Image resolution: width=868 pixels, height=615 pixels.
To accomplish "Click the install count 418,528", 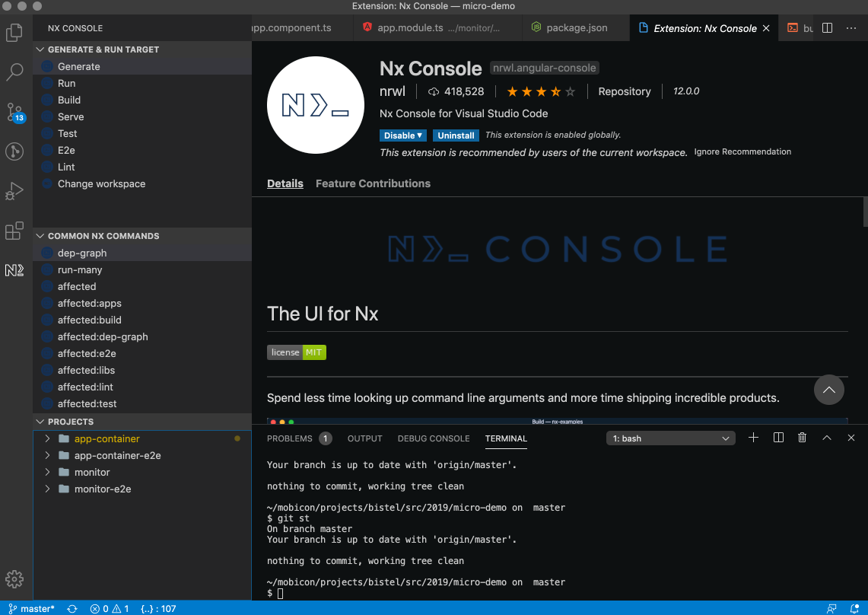I will click(x=456, y=91).
